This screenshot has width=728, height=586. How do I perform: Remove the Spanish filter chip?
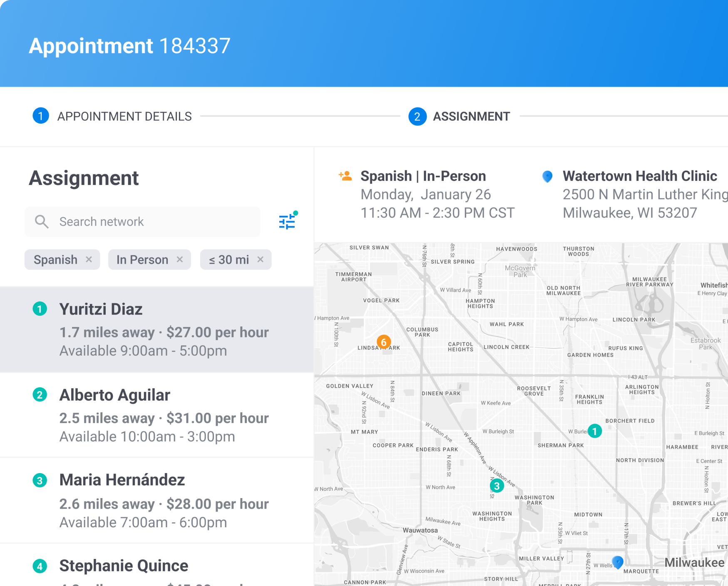pyautogui.click(x=89, y=259)
